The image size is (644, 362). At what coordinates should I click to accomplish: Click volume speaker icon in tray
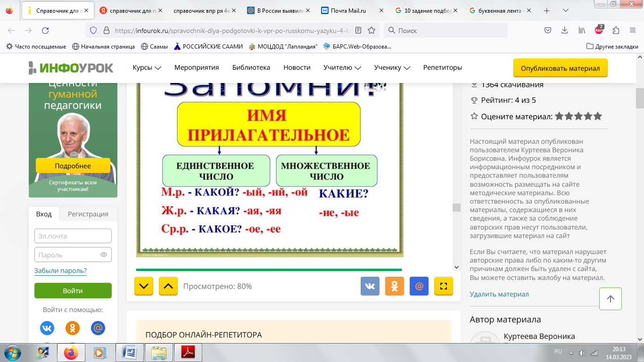point(582,353)
